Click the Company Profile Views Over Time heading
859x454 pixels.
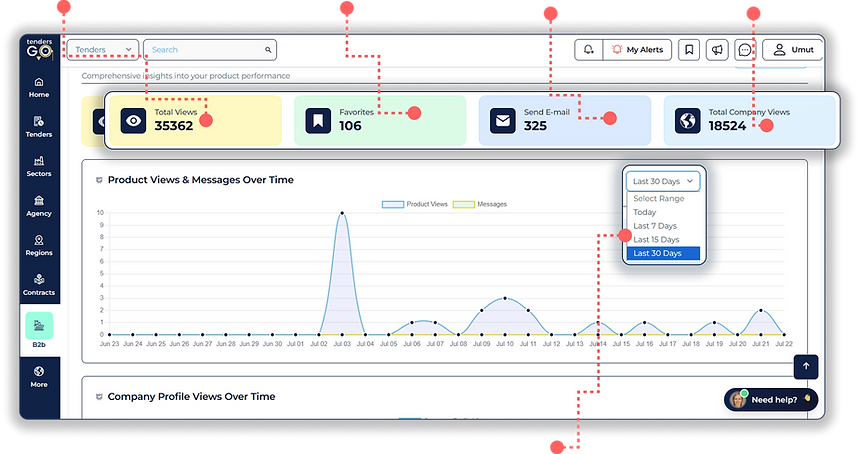[x=191, y=396]
